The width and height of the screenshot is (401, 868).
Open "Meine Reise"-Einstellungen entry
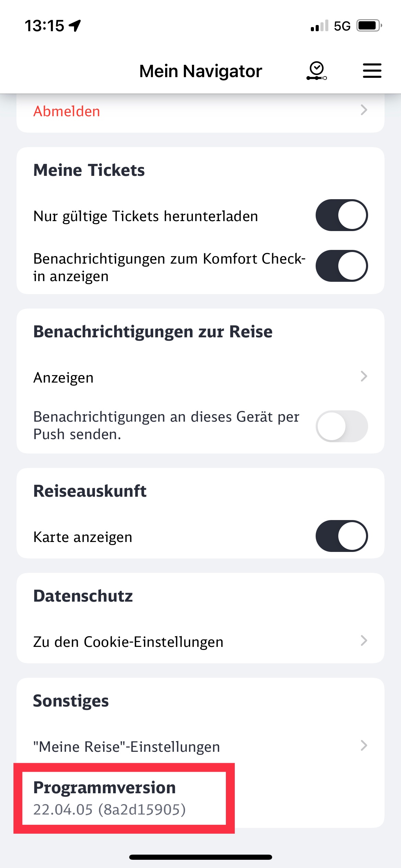point(126,747)
